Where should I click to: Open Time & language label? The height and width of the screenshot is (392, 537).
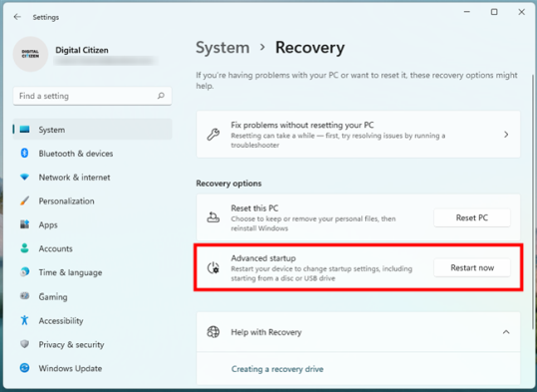click(x=70, y=272)
